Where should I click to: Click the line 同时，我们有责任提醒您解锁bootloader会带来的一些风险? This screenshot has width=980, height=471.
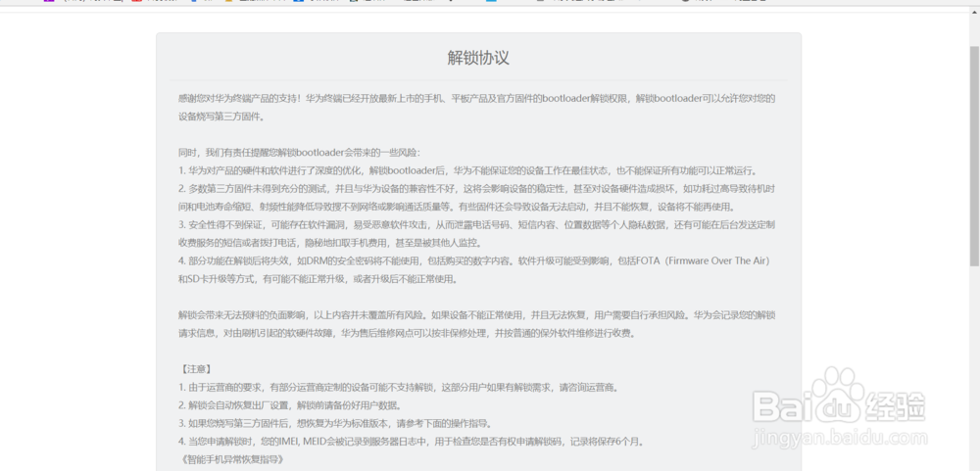tap(300, 153)
